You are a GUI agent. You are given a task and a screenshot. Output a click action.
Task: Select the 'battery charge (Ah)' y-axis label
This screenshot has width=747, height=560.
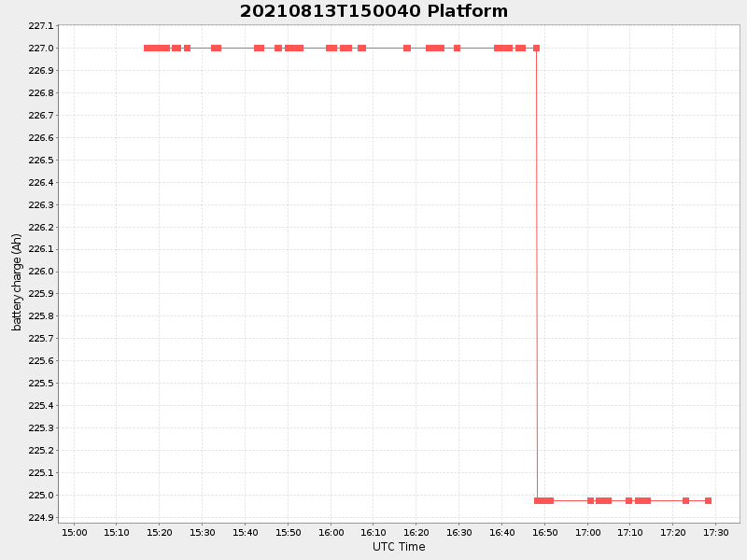(x=17, y=282)
